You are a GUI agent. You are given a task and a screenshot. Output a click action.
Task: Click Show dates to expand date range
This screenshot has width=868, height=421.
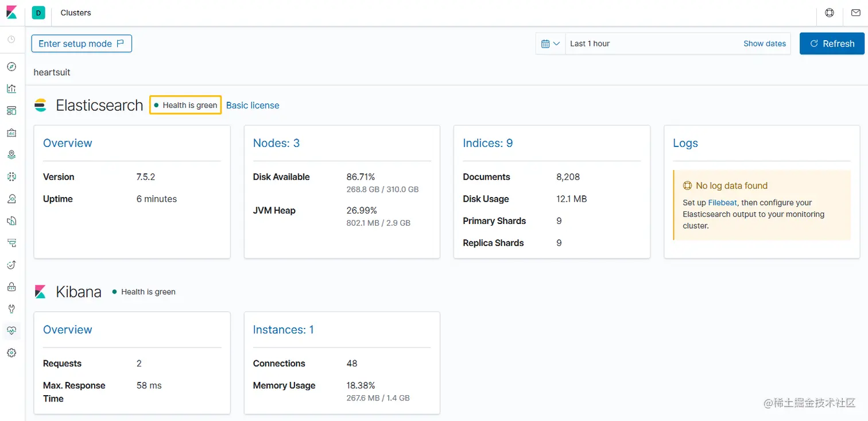tap(764, 43)
